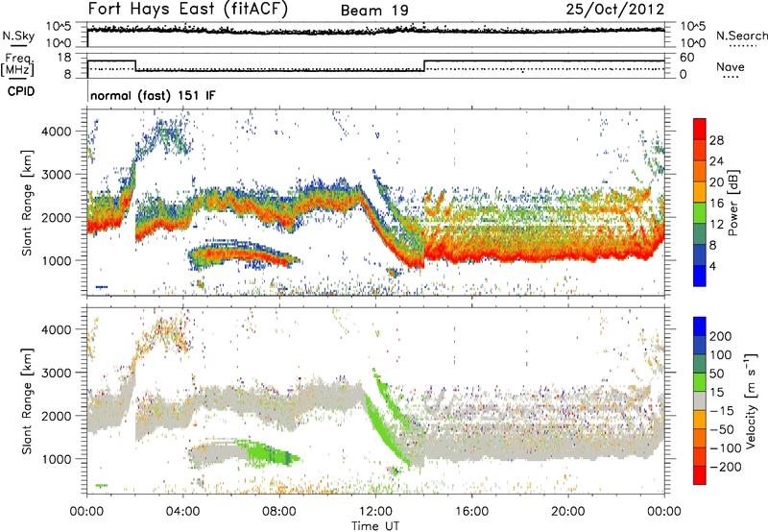This screenshot has height=532, width=768.
Task: Click the date "25/Oct/2012"
Action: tap(615, 10)
